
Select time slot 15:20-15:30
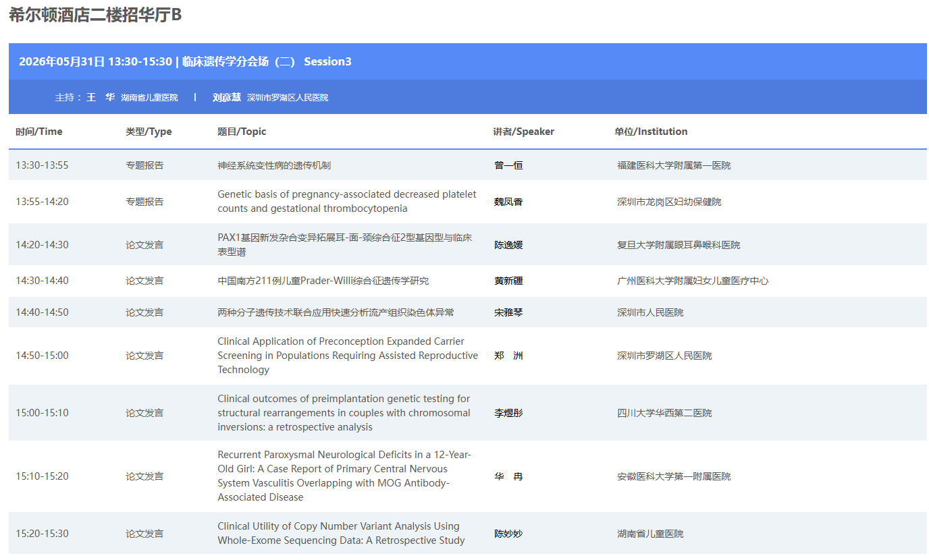(42, 534)
